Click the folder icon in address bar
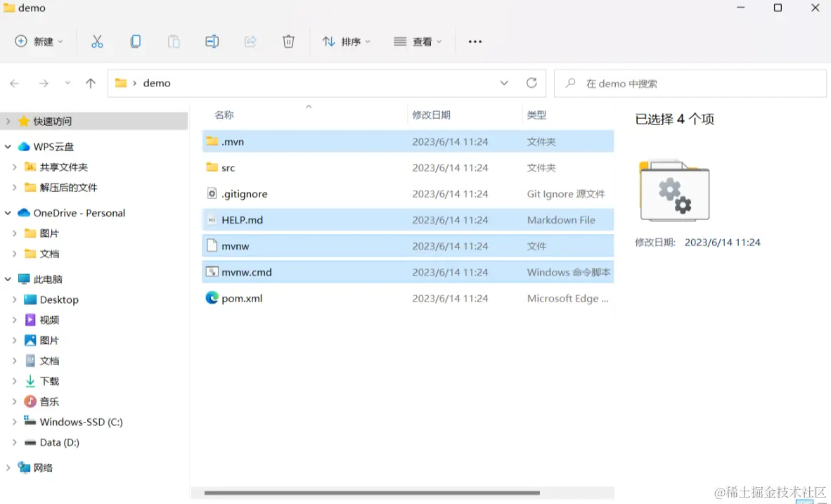 click(121, 83)
